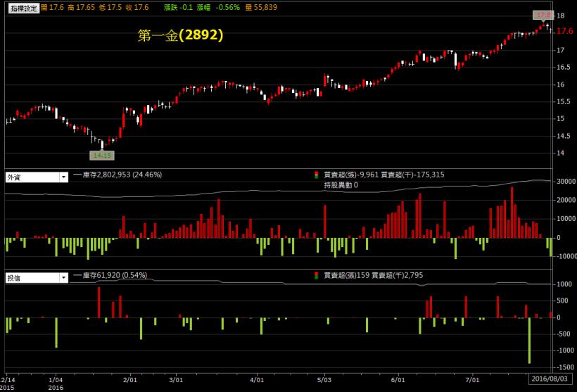Click the 買賣超(千)2,795 investment trust amount
This screenshot has height=392, width=577.
point(398,275)
